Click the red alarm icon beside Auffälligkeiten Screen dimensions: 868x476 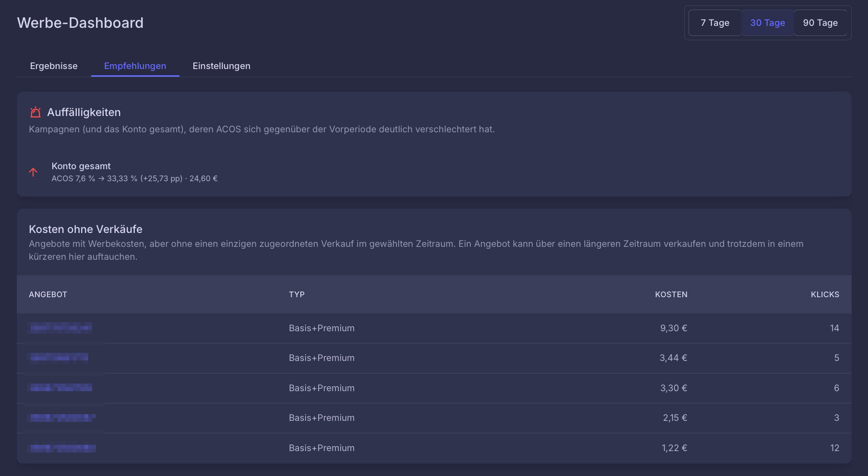click(36, 113)
